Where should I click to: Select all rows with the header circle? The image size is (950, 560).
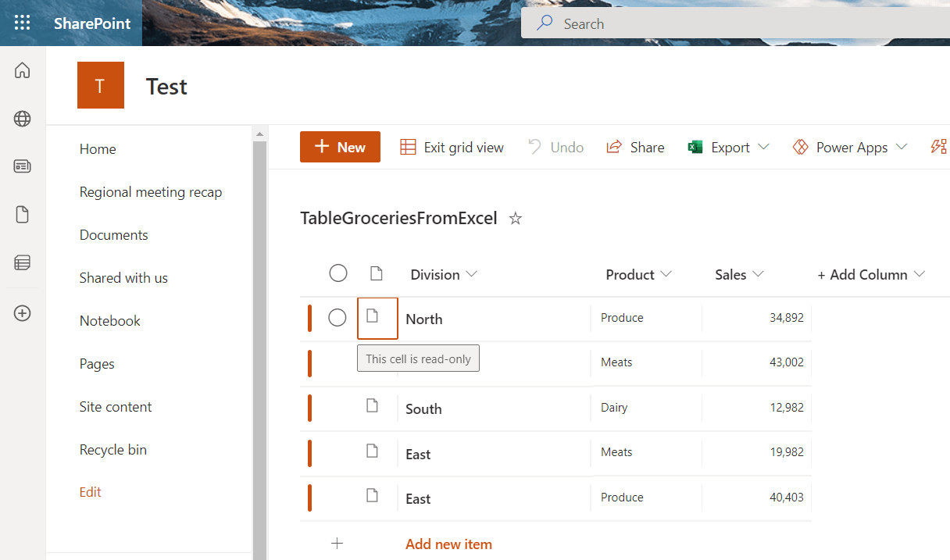pos(338,273)
